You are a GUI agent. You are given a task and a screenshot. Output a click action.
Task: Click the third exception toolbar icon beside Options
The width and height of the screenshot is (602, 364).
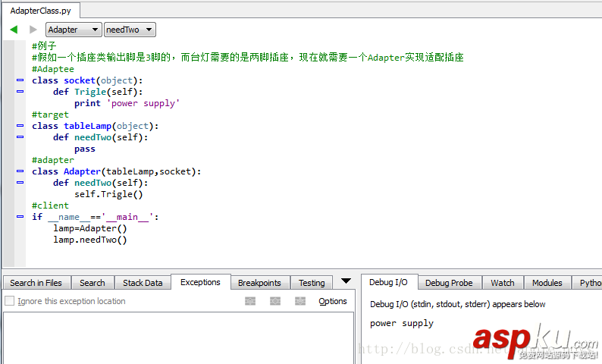(300, 301)
